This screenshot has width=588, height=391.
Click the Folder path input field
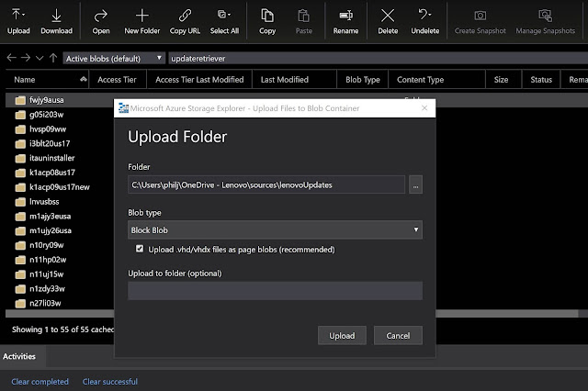pyautogui.click(x=266, y=184)
